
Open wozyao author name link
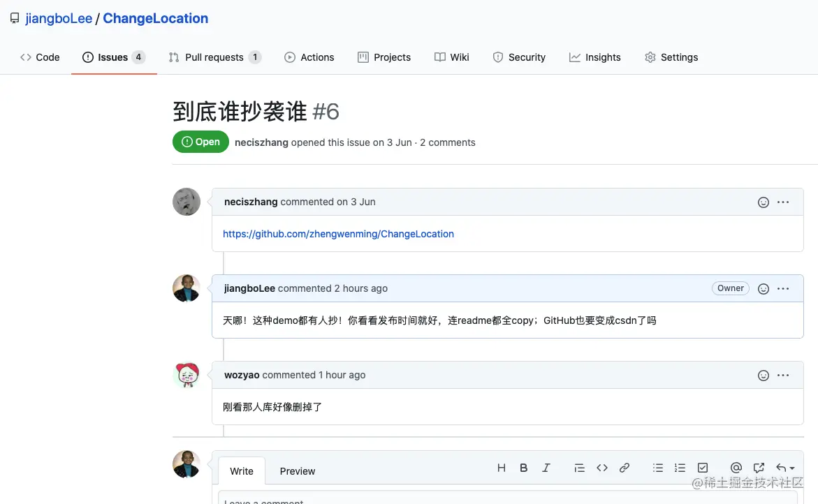242,375
